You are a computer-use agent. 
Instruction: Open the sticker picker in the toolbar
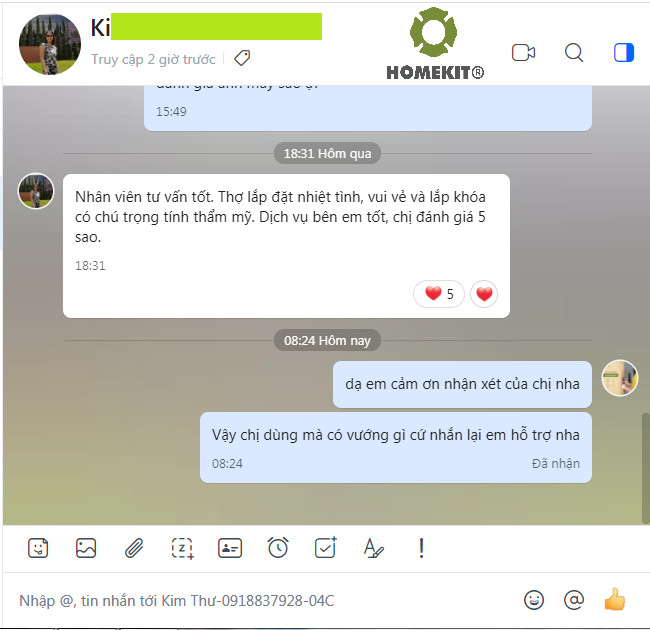pyautogui.click(x=38, y=548)
